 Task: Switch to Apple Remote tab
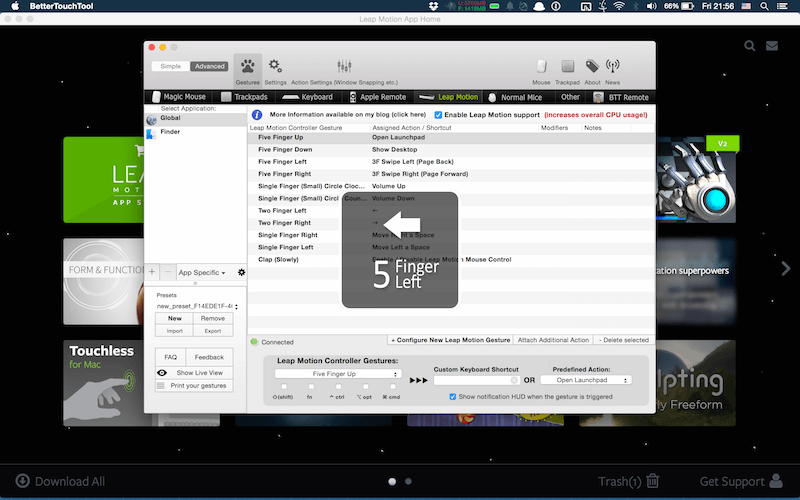(378, 97)
